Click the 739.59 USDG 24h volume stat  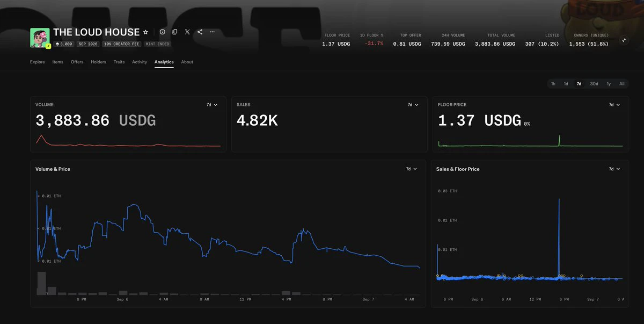448,44
